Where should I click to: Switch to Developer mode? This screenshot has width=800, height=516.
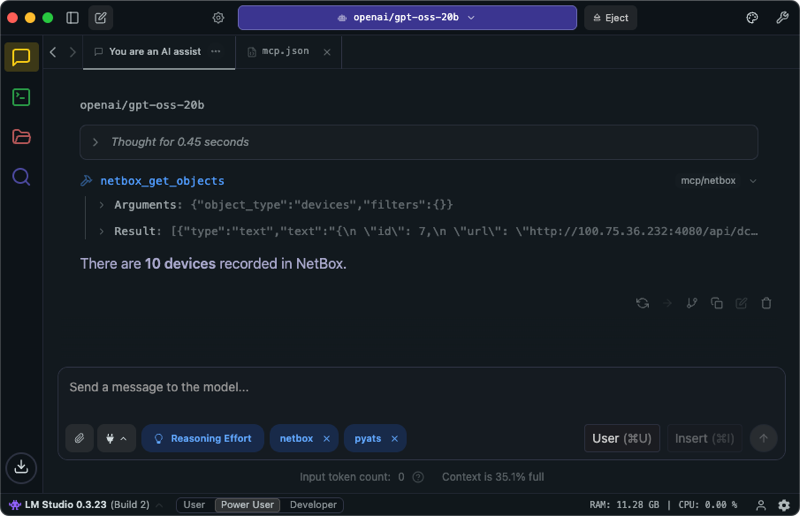click(313, 505)
